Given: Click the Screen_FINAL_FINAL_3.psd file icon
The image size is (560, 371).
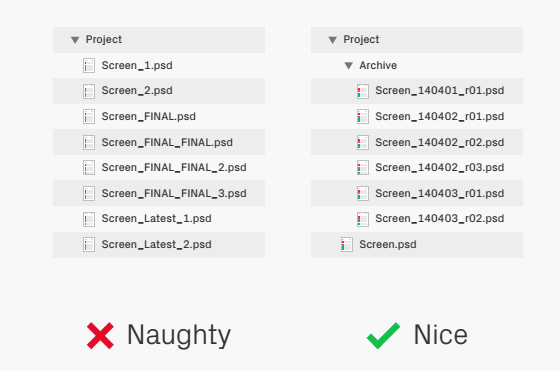Looking at the screenshot, I should pos(89,194).
